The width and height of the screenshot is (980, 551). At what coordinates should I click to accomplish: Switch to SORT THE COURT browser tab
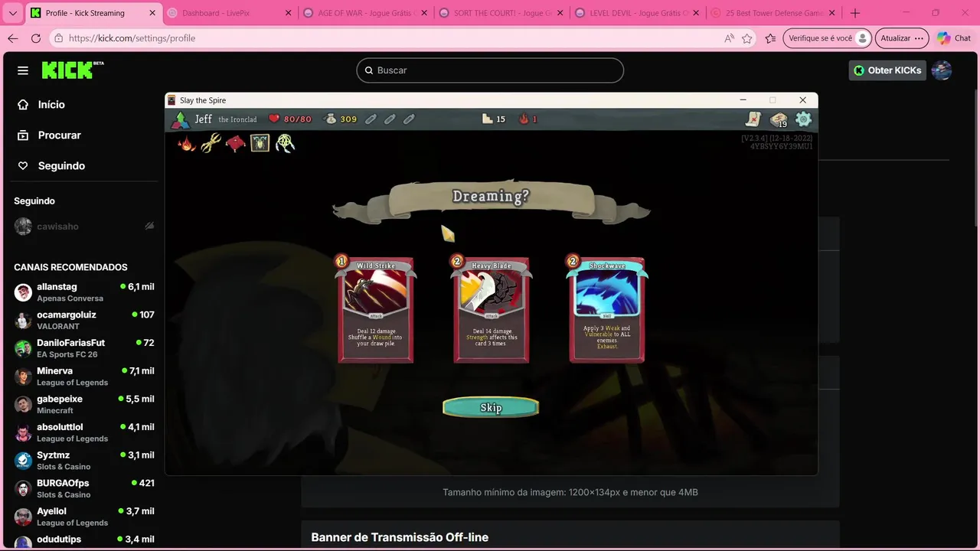(x=501, y=13)
